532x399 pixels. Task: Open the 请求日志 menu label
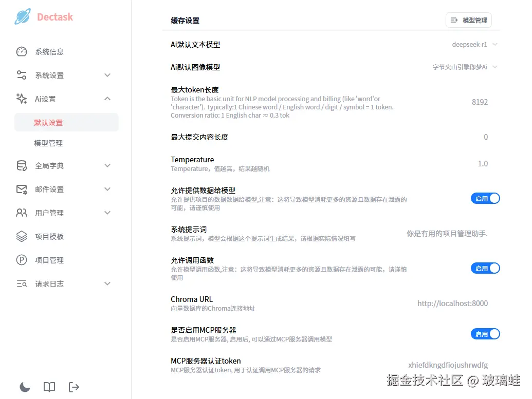pyautogui.click(x=49, y=284)
